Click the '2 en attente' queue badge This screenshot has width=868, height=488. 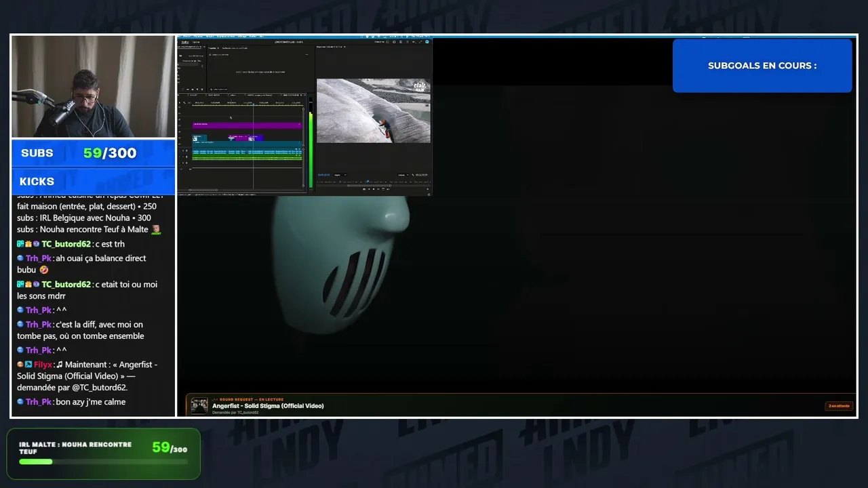click(839, 406)
